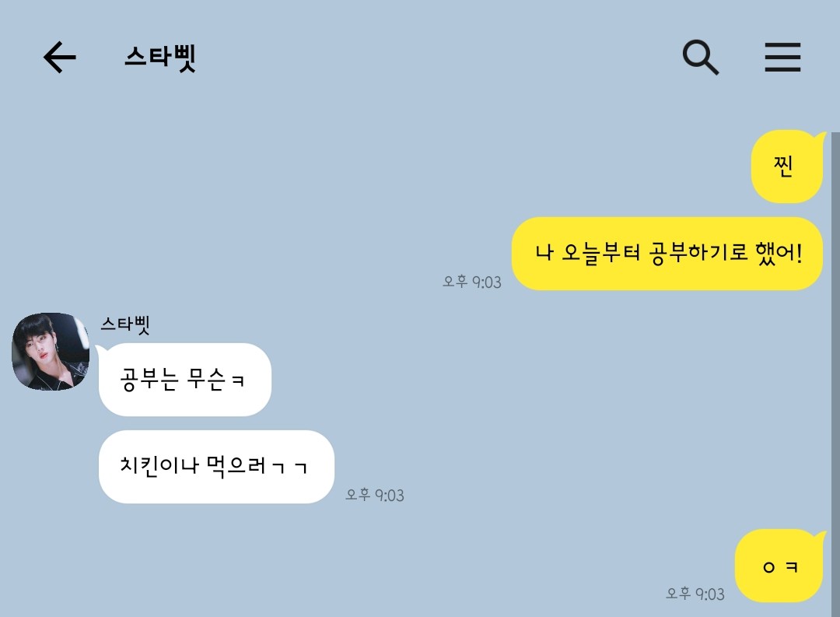Click the 오후 9:03 timestamp beside the study message
Screen dimensions: 840x617
(x=472, y=282)
